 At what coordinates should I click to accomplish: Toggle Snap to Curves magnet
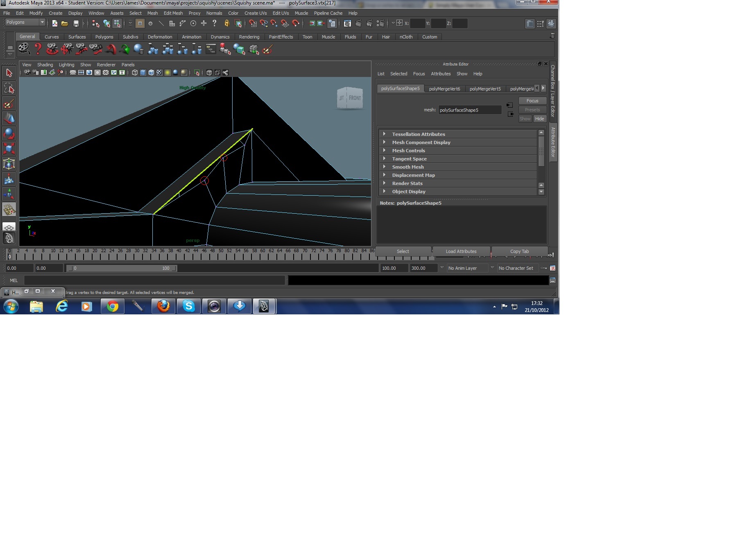click(264, 23)
